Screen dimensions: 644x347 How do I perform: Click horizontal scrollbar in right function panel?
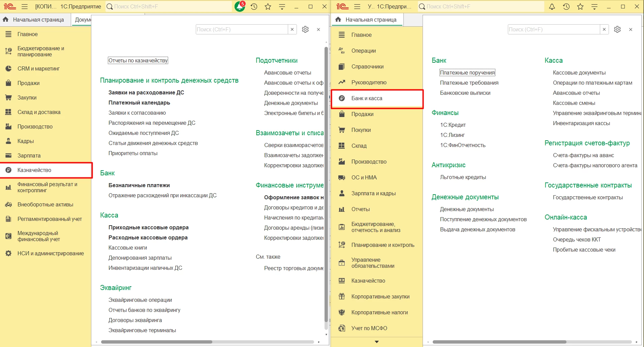499,342
